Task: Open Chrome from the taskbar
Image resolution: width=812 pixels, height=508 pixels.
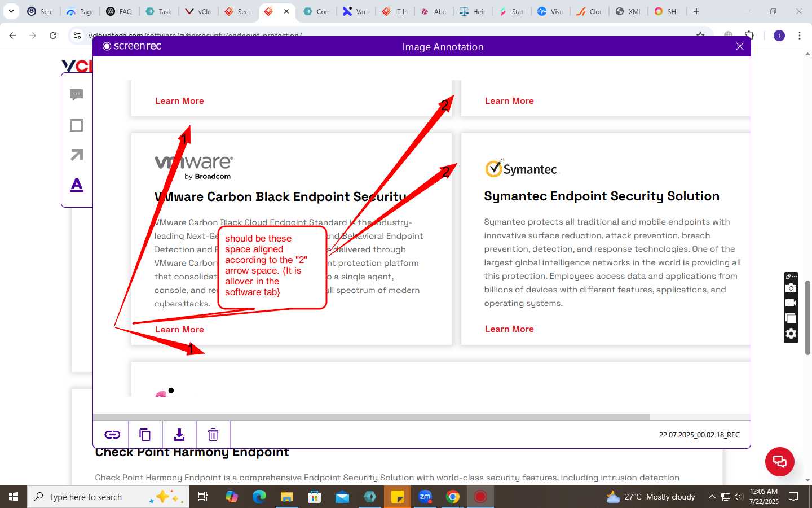Action: point(453,497)
